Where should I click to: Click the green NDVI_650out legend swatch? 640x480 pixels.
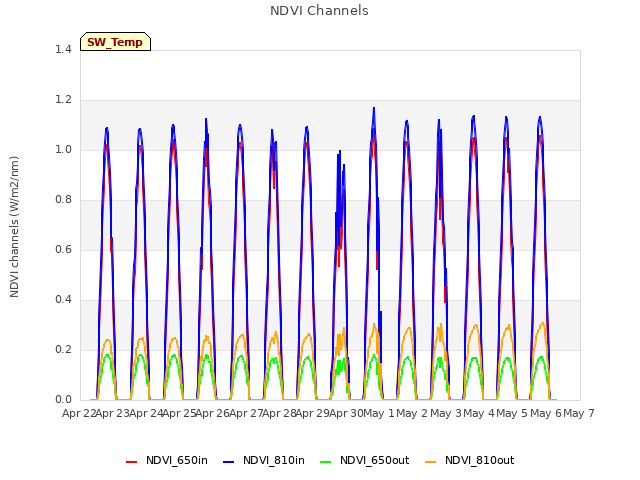click(325, 462)
